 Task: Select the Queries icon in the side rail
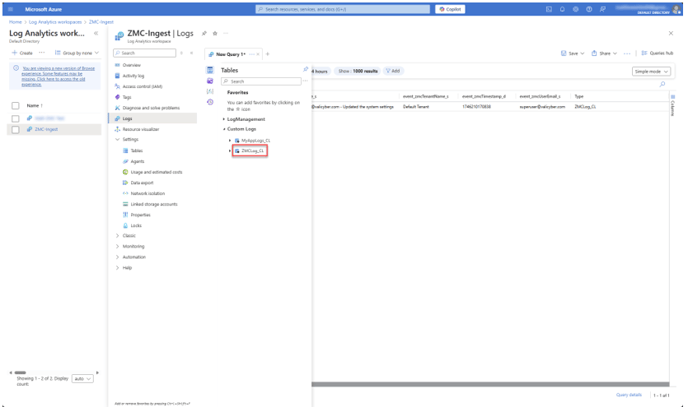[210, 81]
